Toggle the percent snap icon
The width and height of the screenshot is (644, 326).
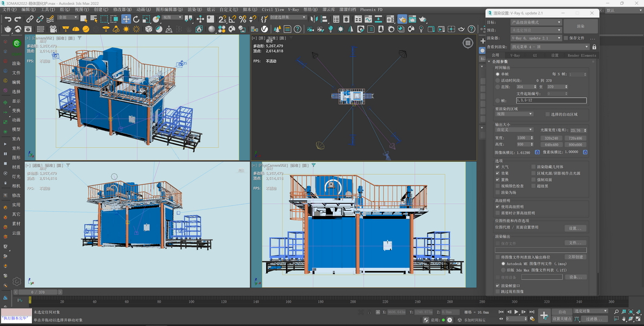coord(243,19)
